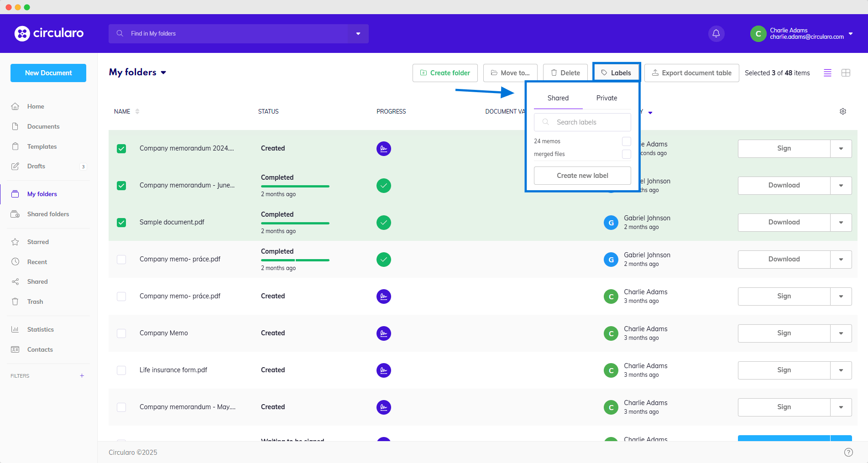Open Statistics in the sidebar
Viewport: 868px width, 463px height.
(40, 329)
